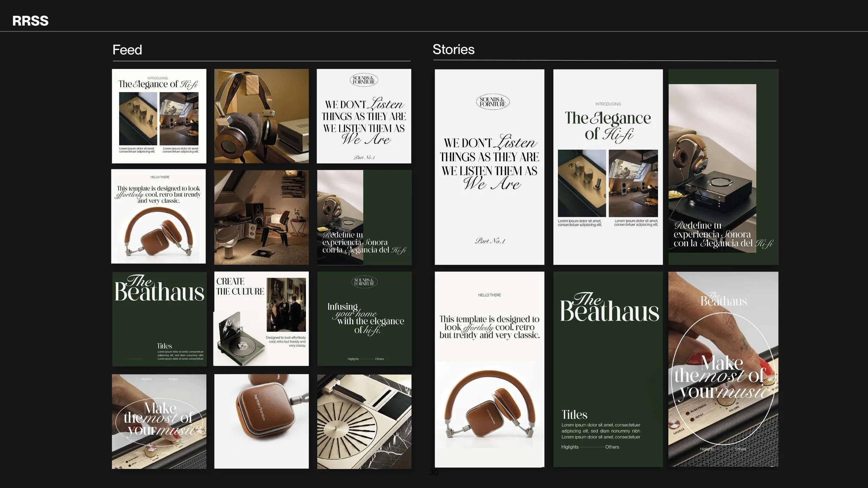The width and height of the screenshot is (868, 488).
Task: Open the Make the most of your music feed post
Action: click(159, 421)
